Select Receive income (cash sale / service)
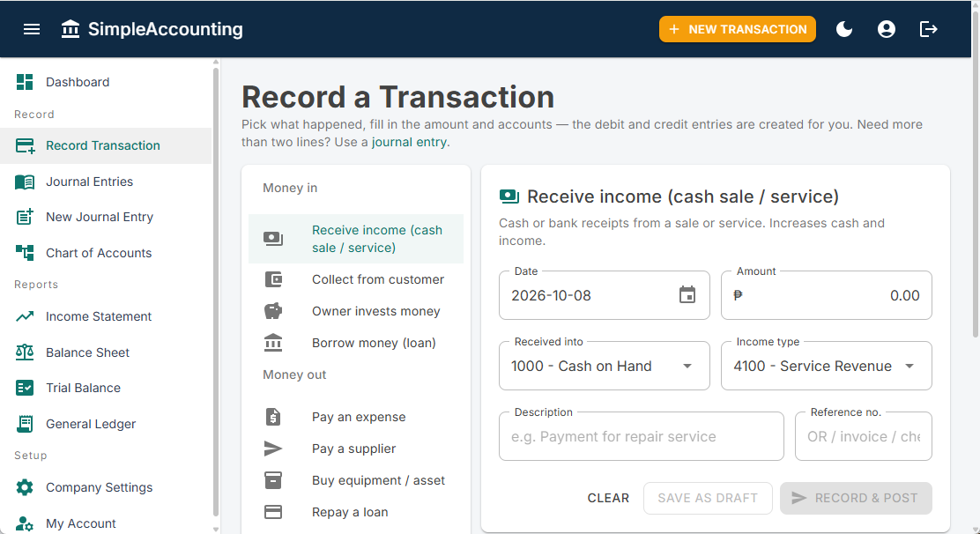980x534 pixels. pyautogui.click(x=356, y=239)
